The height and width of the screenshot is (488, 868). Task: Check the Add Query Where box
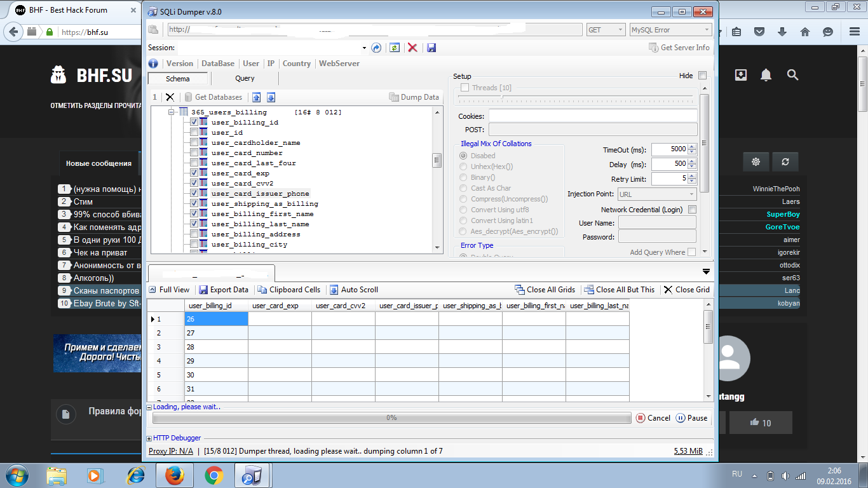(x=691, y=252)
